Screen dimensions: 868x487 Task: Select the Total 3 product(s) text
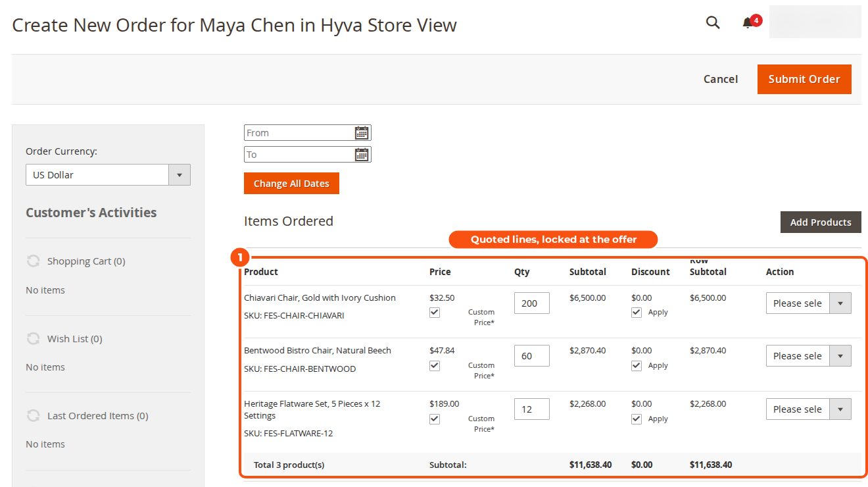point(289,465)
